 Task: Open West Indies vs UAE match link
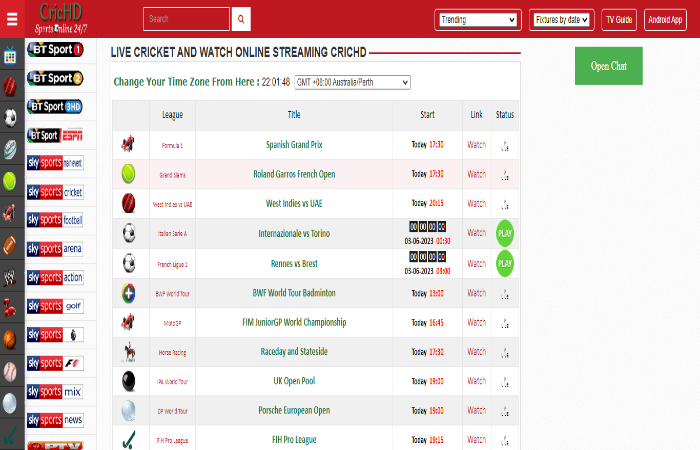294,204
